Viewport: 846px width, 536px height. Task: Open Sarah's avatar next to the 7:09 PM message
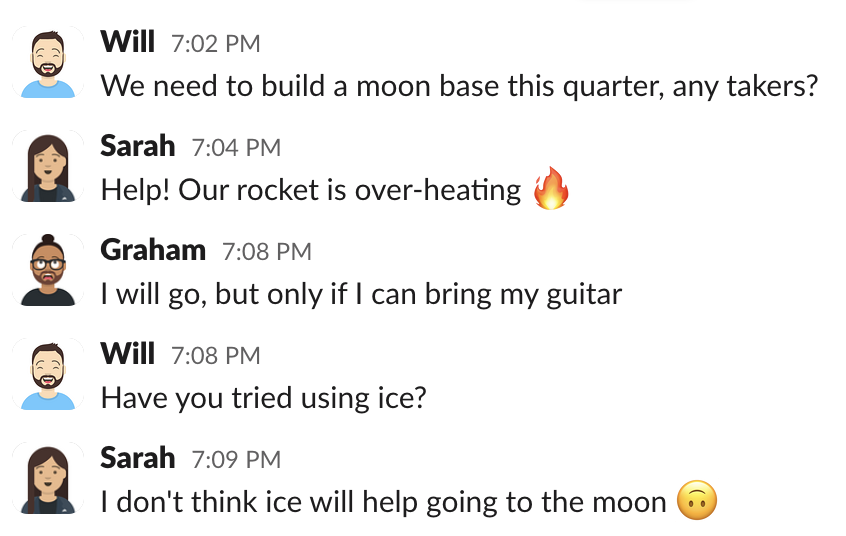point(48,479)
